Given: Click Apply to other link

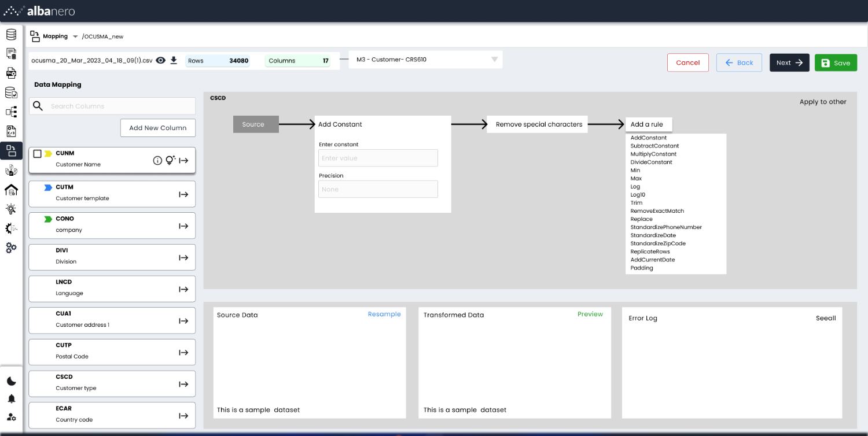Looking at the screenshot, I should [x=823, y=102].
